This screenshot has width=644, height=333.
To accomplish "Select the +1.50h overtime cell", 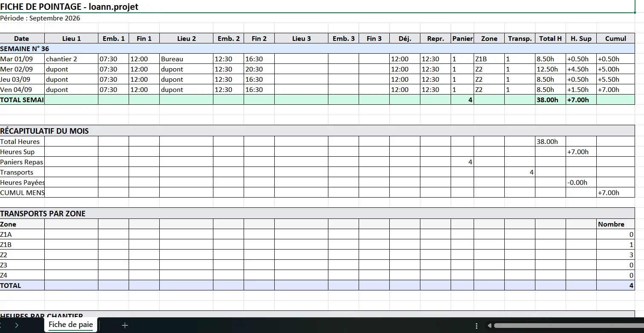I will (x=581, y=89).
